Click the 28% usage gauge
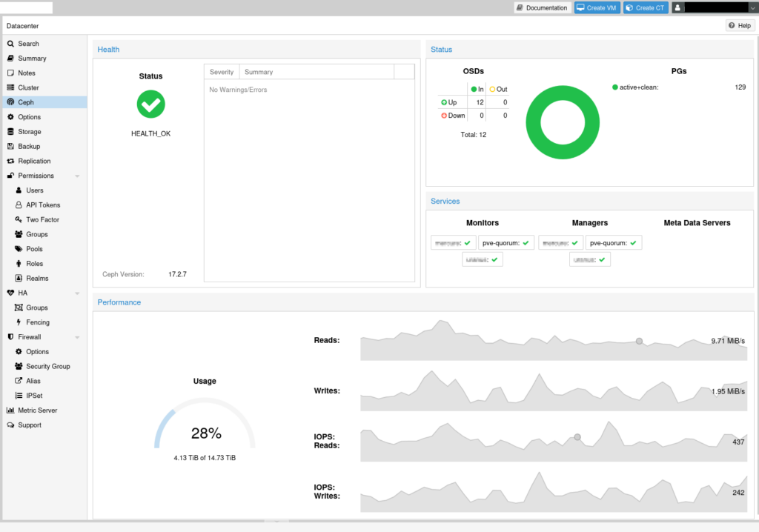The width and height of the screenshot is (759, 532). 205,432
